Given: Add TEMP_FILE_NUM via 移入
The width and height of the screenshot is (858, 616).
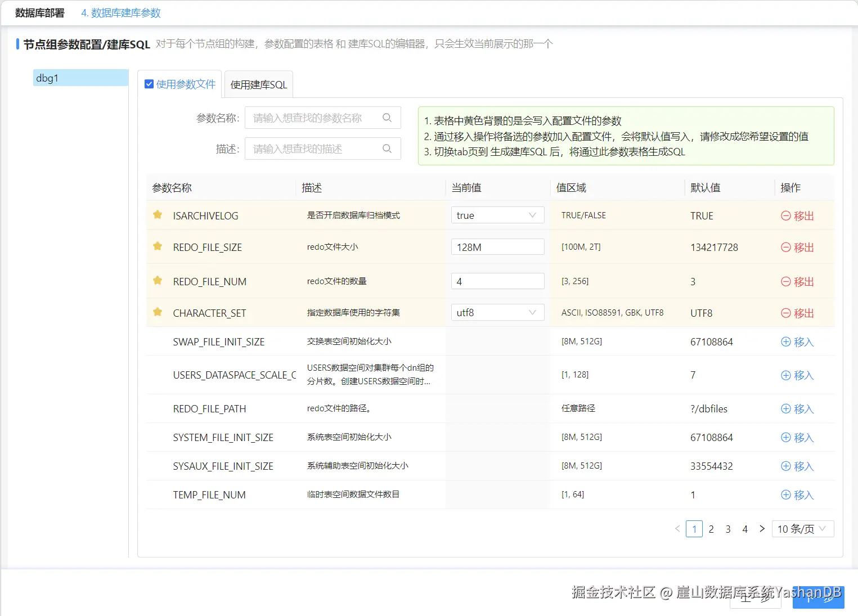Looking at the screenshot, I should pyautogui.click(x=797, y=495).
